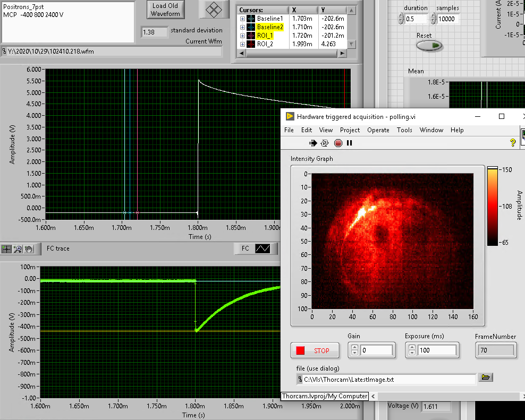
Task: Open context help via yellow question mark
Action: point(513,143)
